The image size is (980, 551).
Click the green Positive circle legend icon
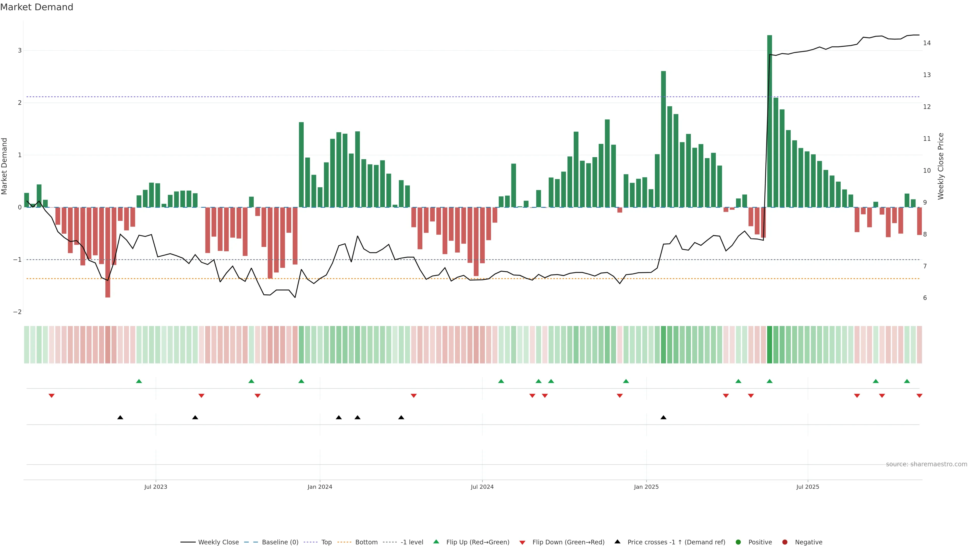click(x=738, y=542)
